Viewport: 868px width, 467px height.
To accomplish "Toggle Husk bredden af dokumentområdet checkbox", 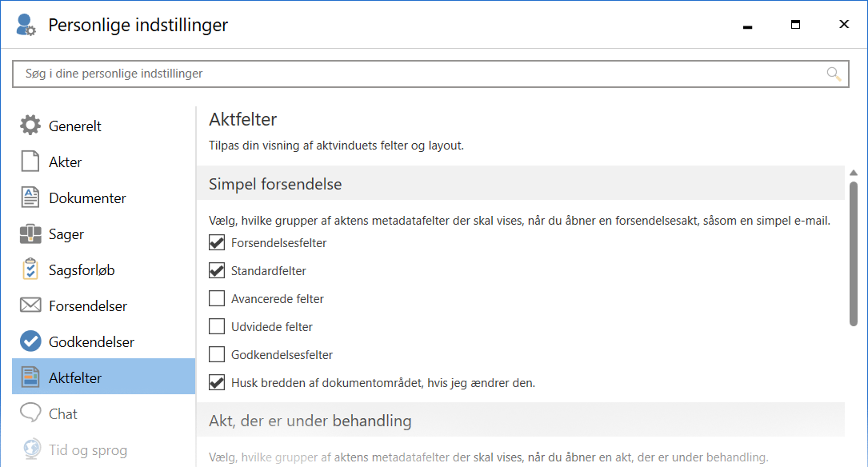I will pos(217,382).
